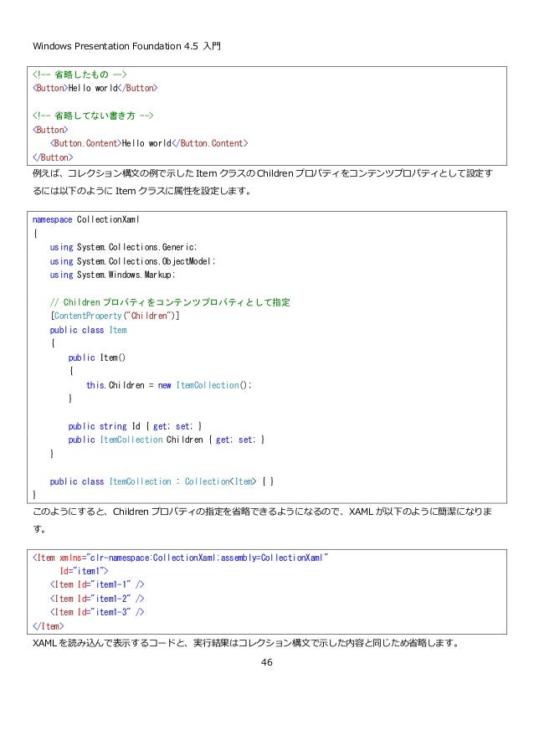Click 'public class ItemCollection : Collection<Item>' line
This screenshot has height=756, width=534.
tap(162, 481)
